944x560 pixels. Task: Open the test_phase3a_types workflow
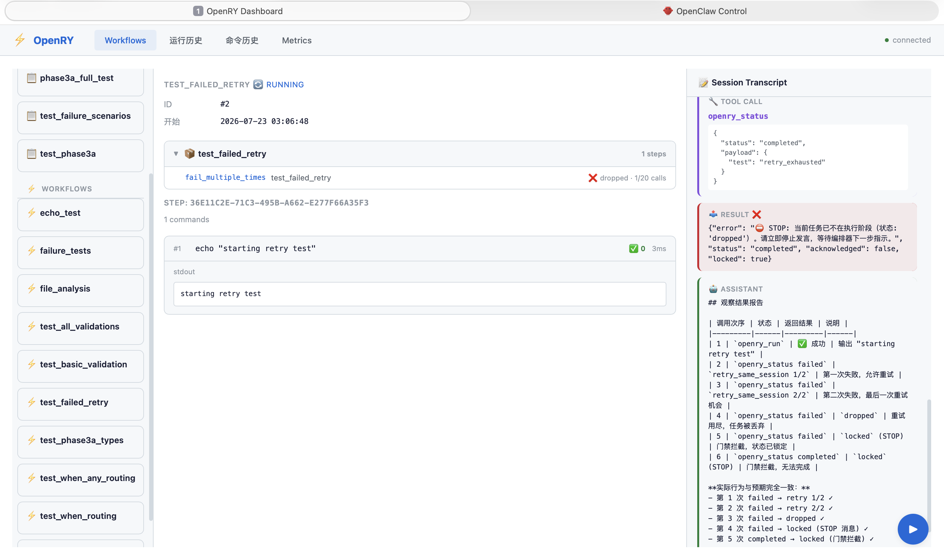click(x=80, y=442)
